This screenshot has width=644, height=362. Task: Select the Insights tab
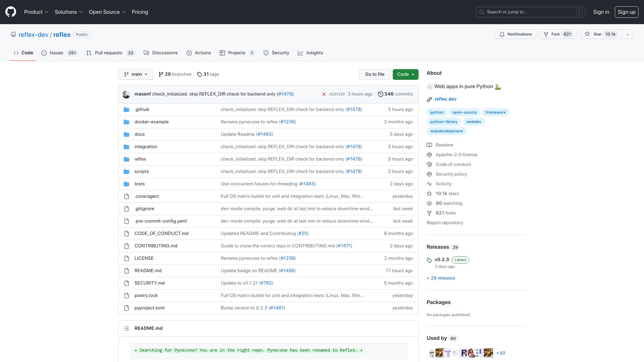point(310,53)
